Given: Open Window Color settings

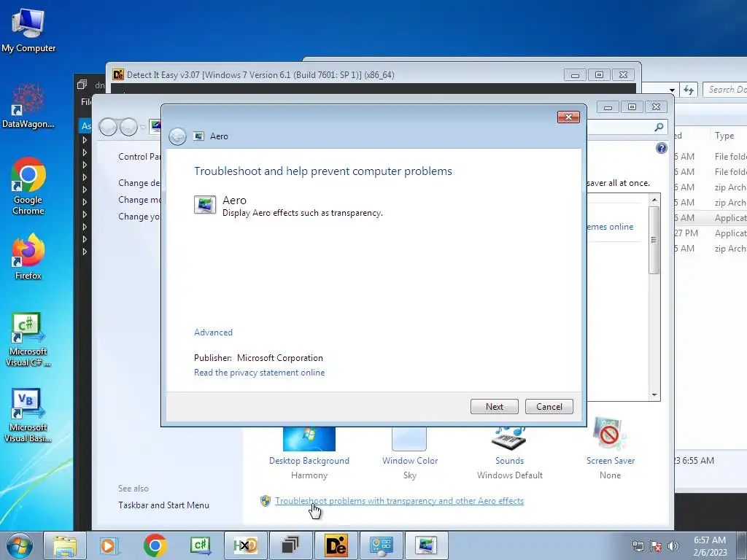Looking at the screenshot, I should coord(410,461).
